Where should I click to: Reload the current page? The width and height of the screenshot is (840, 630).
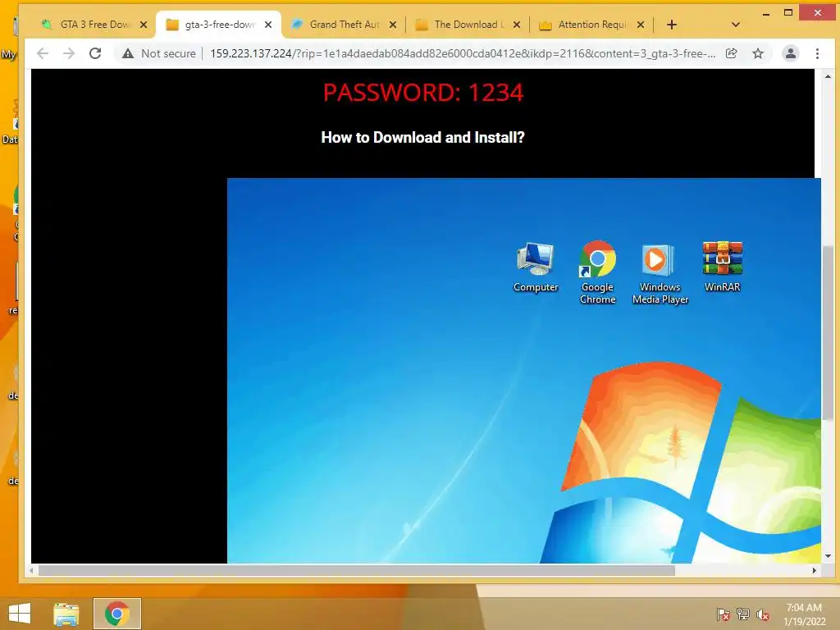(x=95, y=53)
